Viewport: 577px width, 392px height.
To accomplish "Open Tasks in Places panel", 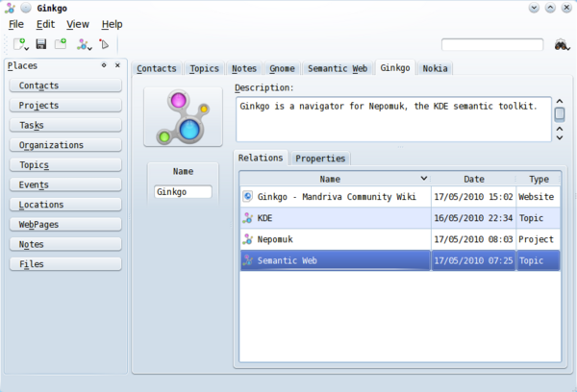I will (x=65, y=125).
